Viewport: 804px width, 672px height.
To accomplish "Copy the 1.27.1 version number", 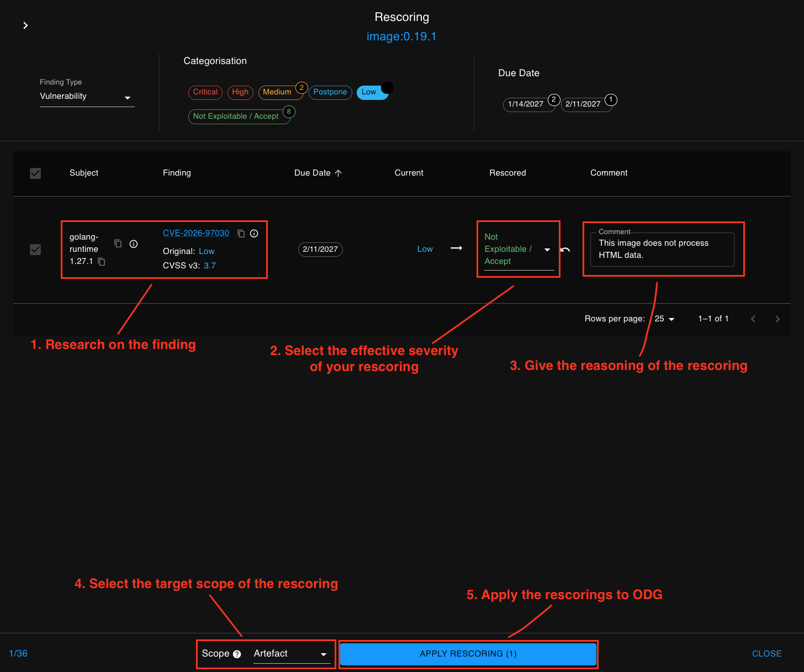I will (102, 262).
